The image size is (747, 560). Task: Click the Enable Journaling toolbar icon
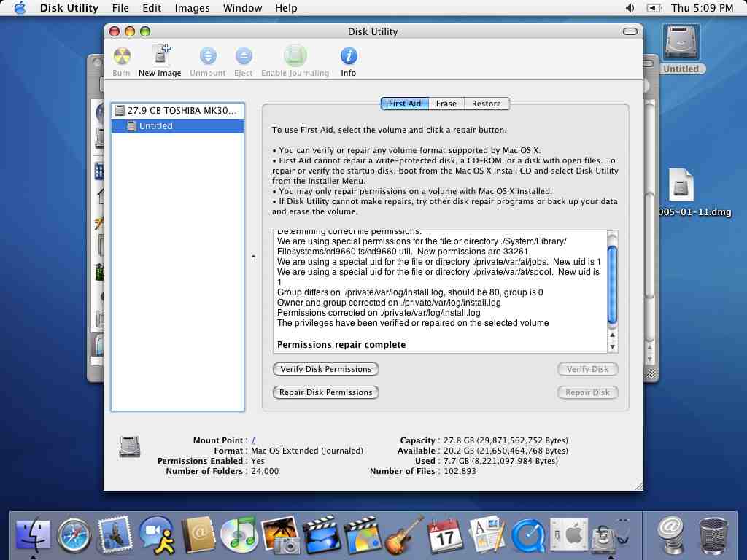coord(295,55)
